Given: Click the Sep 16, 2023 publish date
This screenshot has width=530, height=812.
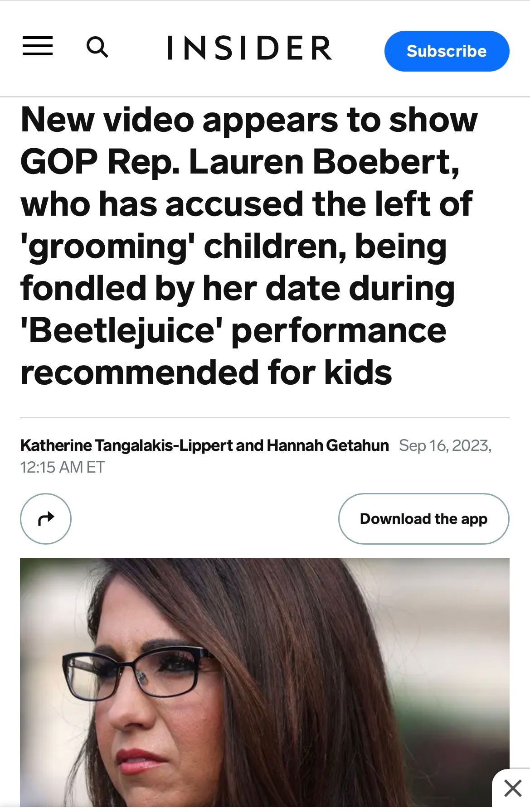Looking at the screenshot, I should tap(445, 446).
